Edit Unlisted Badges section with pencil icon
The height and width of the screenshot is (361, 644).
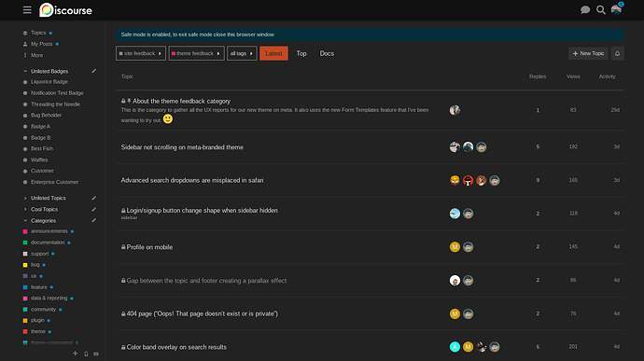pos(94,71)
